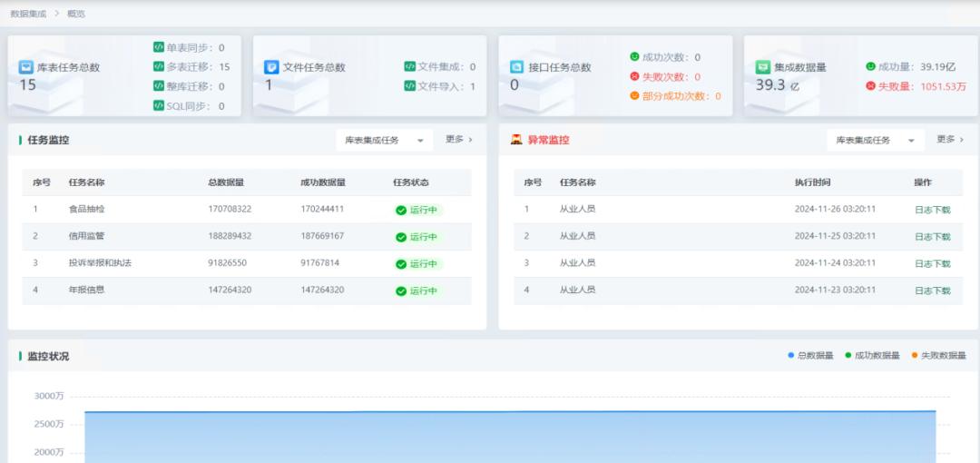980x463 pixels.
Task: Click task name 投诉举报和执法
Action: (x=100, y=262)
